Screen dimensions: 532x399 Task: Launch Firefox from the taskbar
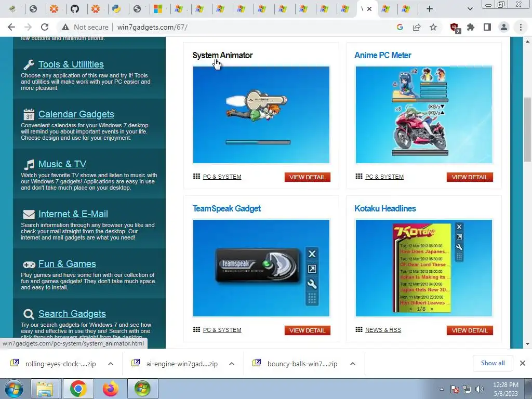point(111,389)
